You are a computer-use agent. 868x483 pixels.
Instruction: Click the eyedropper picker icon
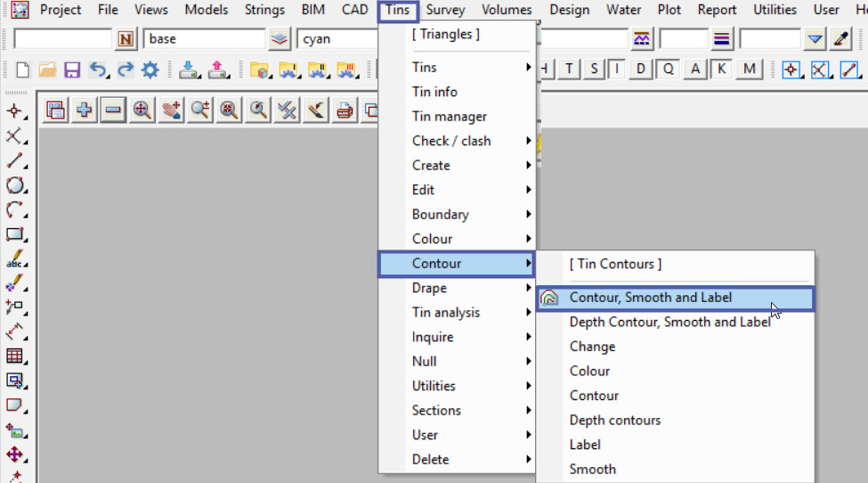click(x=840, y=39)
